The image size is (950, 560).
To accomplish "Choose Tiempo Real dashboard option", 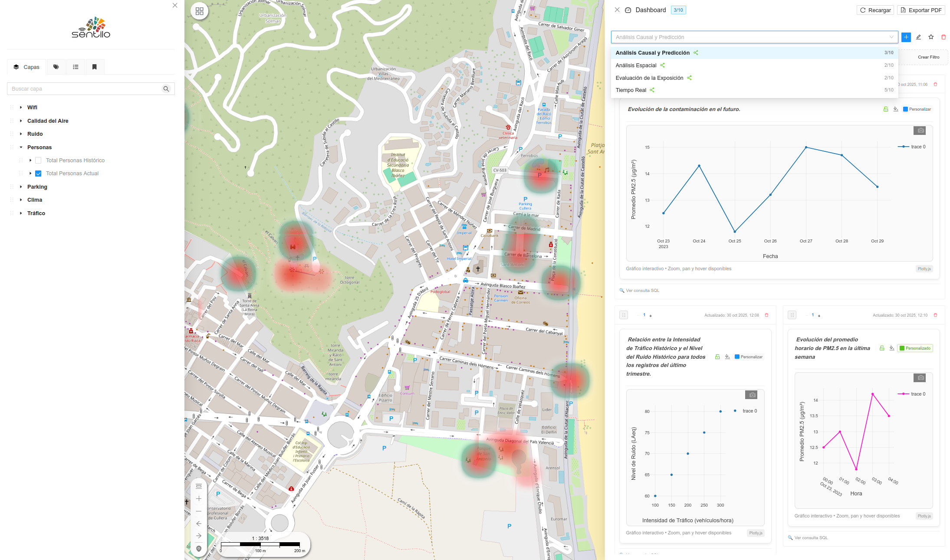I will tap(631, 90).
